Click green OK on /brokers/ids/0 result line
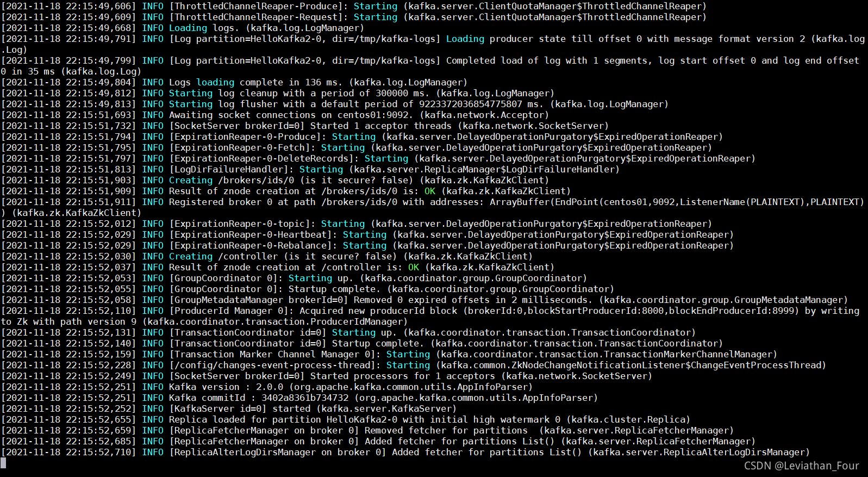 430,191
